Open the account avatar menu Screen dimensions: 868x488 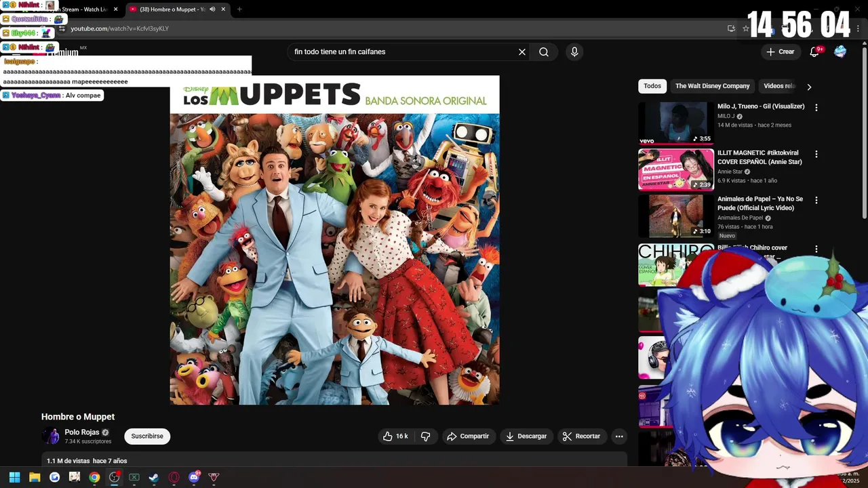(x=840, y=52)
